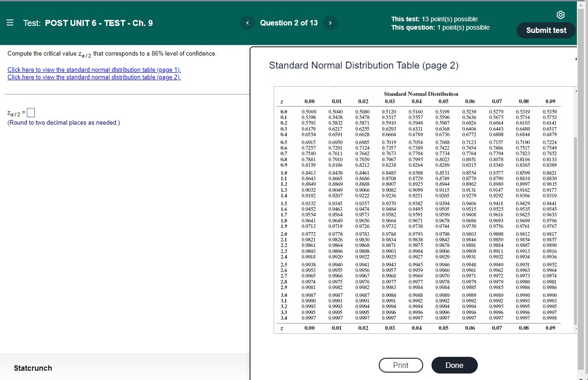Select the z alpha/2 answer box
Image resolution: width=588 pixels, height=380 pixels.
click(x=31, y=112)
